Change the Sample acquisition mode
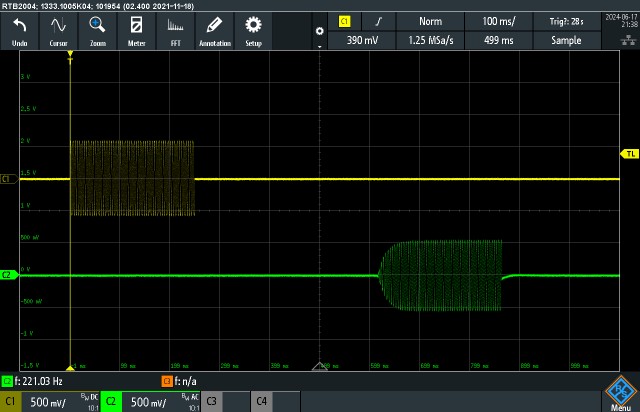 [566, 40]
